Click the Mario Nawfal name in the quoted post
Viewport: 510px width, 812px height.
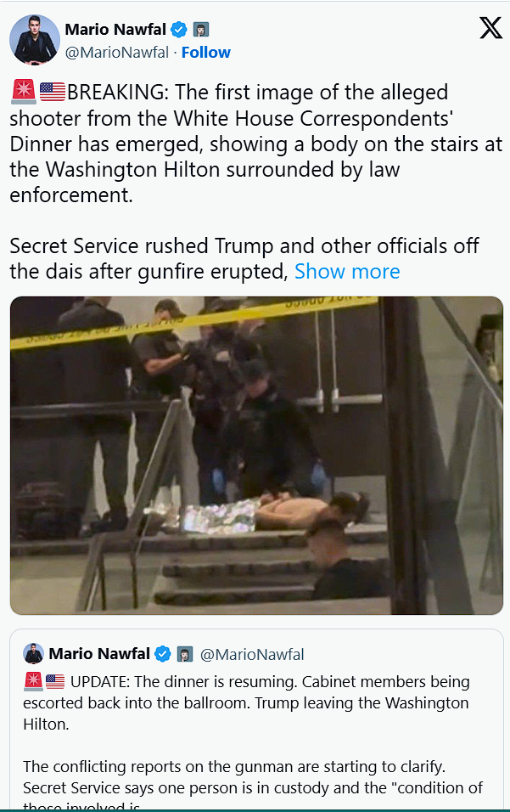[x=99, y=654]
